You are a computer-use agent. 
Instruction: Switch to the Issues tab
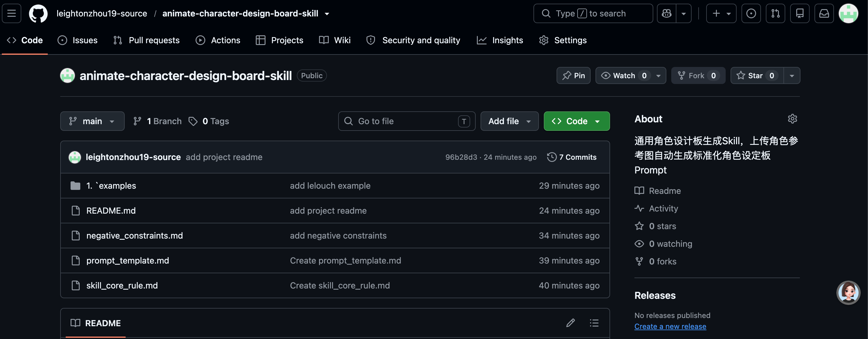pos(78,40)
